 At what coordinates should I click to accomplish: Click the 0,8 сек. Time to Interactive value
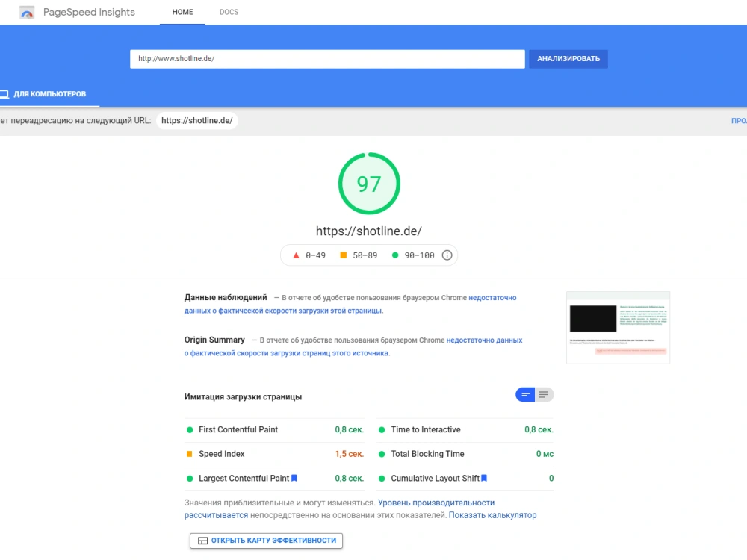tap(539, 429)
